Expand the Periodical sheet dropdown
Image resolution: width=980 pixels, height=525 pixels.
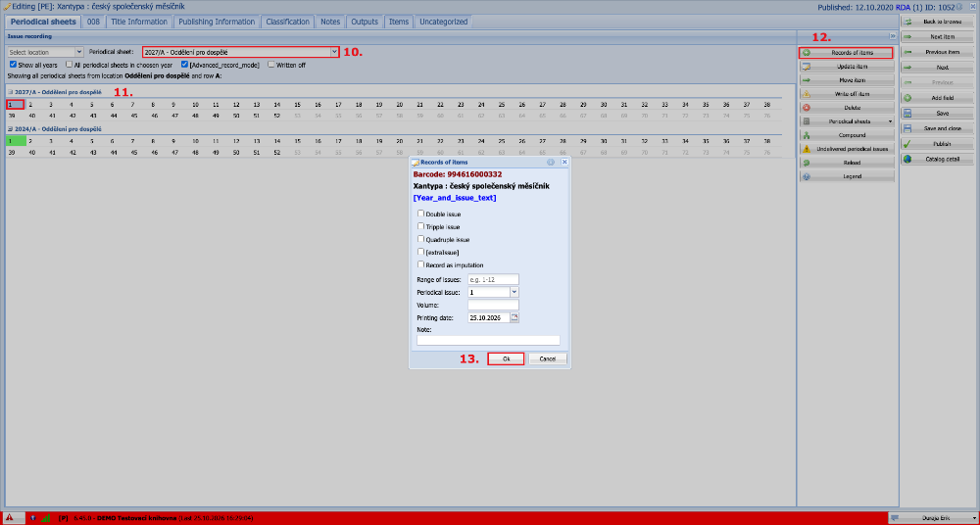coord(334,52)
